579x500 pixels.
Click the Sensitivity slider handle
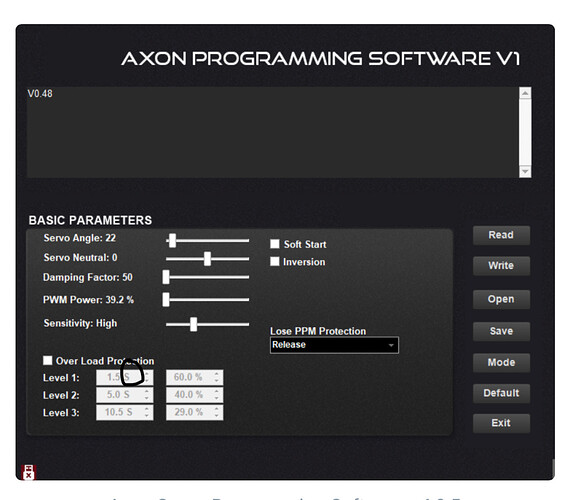coord(193,324)
